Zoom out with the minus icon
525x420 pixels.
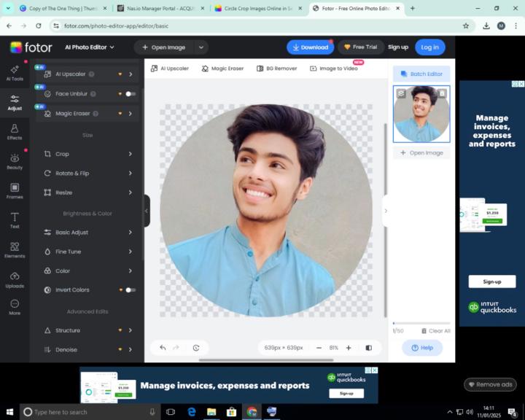coord(319,348)
